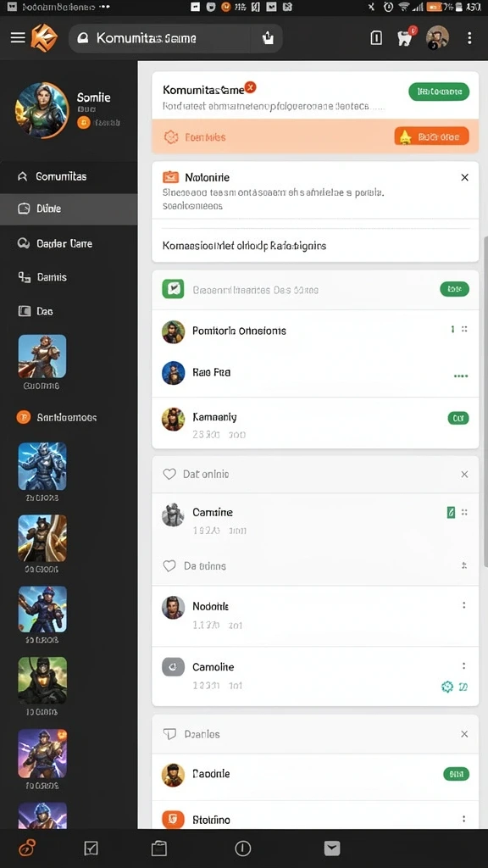Open the tooth-shaped notification icon with red badge

click(406, 37)
